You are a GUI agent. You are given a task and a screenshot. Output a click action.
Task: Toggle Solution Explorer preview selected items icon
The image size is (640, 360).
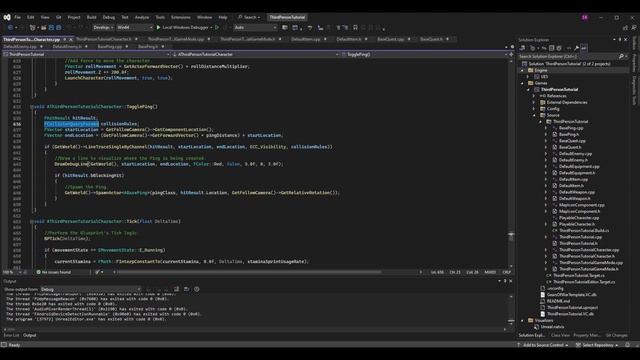(584, 48)
